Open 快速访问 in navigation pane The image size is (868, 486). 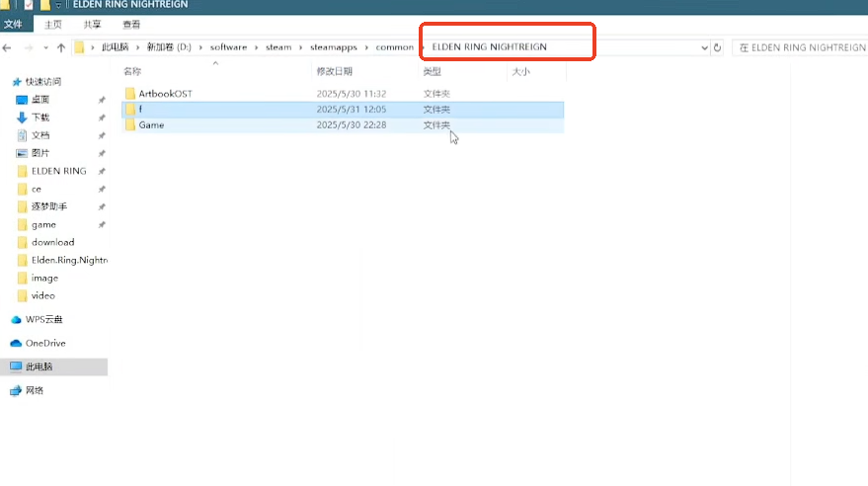(x=43, y=81)
